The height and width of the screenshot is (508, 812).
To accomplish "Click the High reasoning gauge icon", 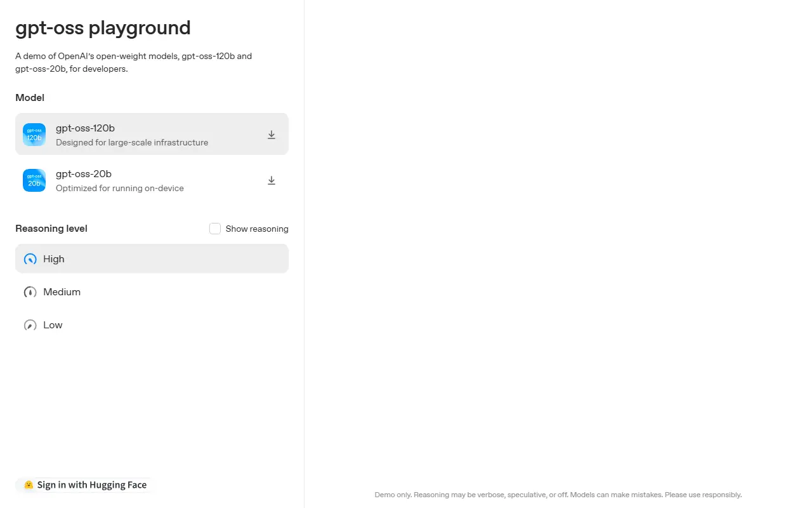I will [30, 259].
